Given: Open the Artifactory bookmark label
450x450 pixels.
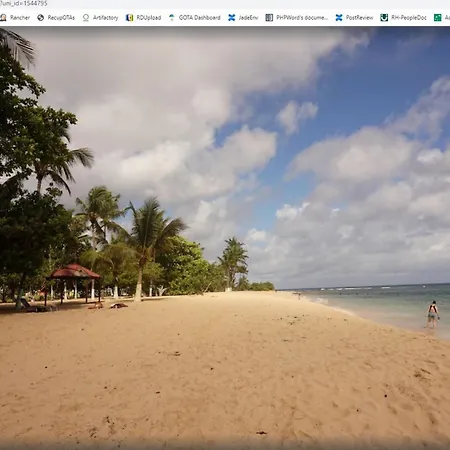Looking at the screenshot, I should (x=105, y=18).
